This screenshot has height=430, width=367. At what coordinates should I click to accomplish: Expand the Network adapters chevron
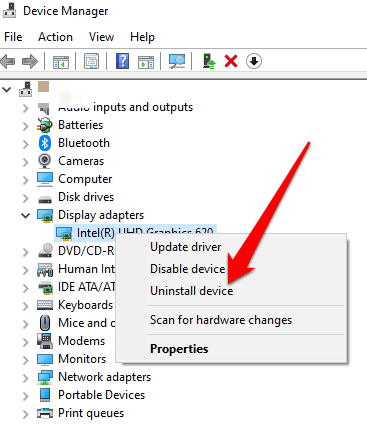click(26, 378)
